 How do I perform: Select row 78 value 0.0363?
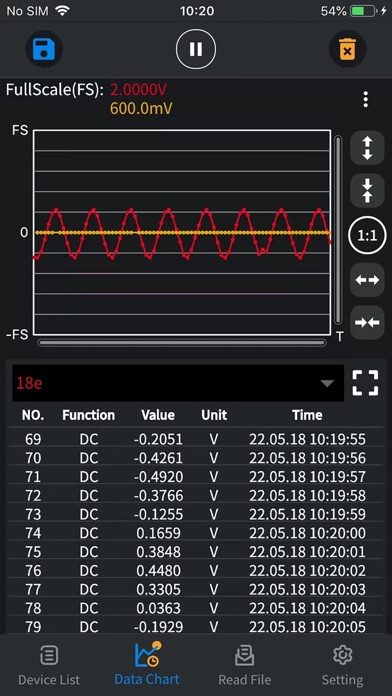tap(158, 608)
